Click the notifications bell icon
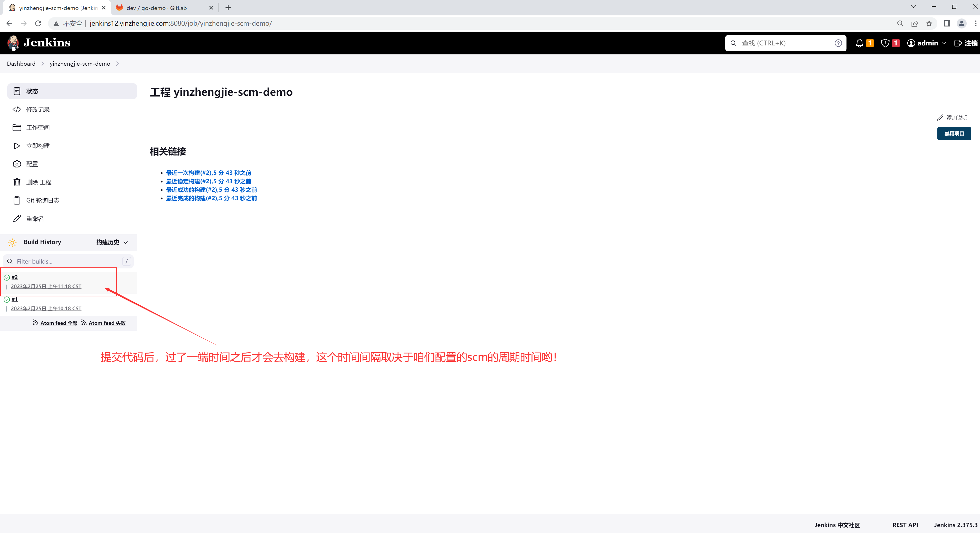 click(x=859, y=43)
